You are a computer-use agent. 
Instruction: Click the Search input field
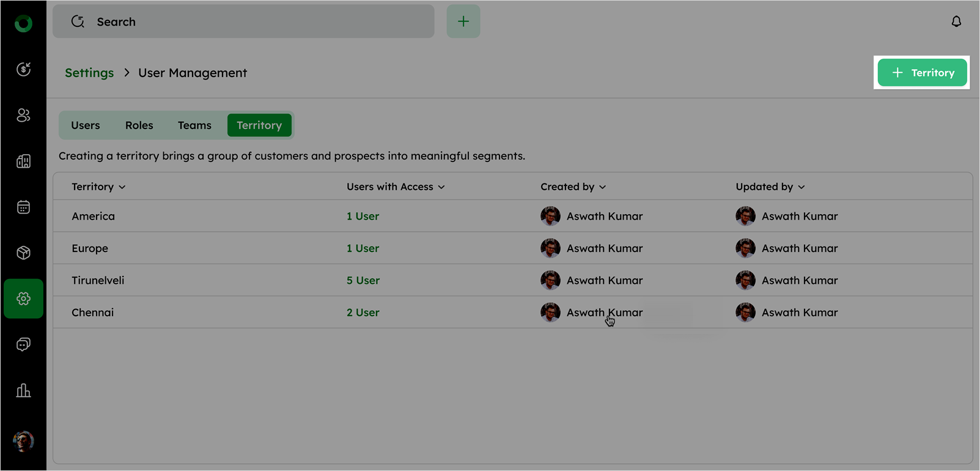pos(245,21)
